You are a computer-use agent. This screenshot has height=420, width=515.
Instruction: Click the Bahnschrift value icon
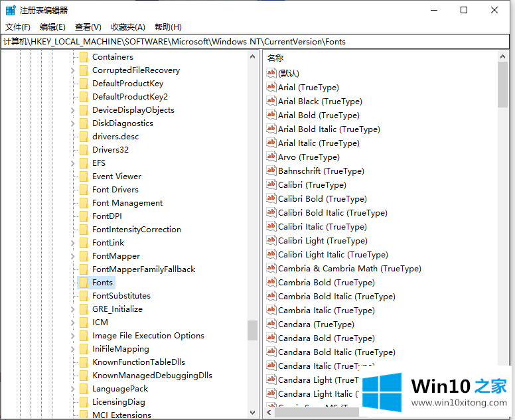coord(271,171)
